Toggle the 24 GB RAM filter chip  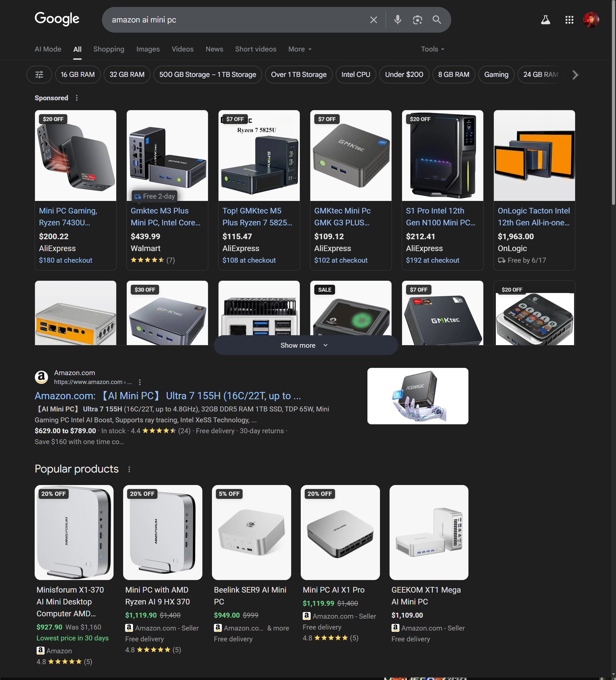(541, 75)
